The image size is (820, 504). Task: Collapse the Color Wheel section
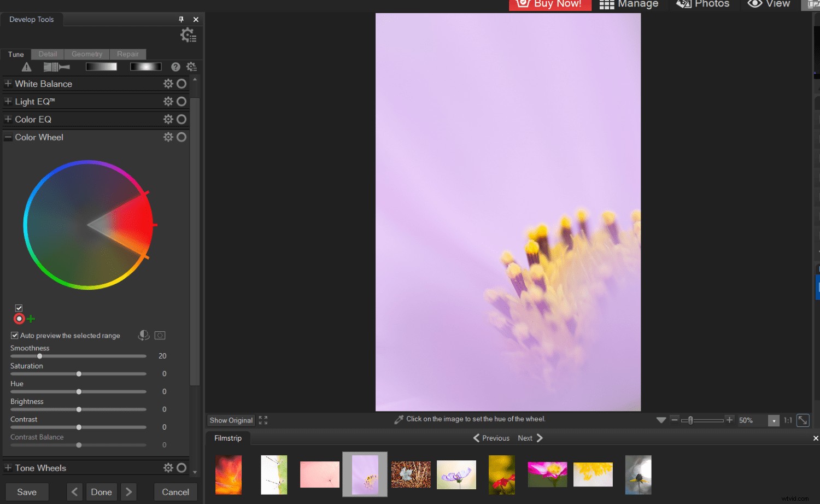pyautogui.click(x=8, y=137)
